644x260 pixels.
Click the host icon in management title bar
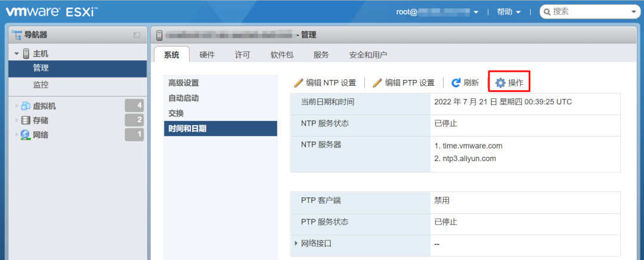[159, 35]
